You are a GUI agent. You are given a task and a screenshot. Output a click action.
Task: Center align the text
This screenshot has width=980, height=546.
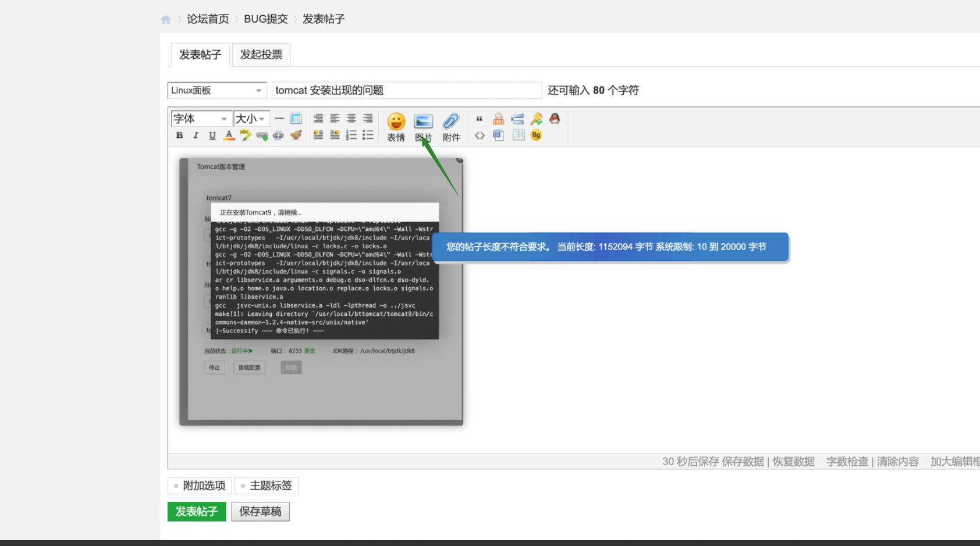tap(351, 119)
